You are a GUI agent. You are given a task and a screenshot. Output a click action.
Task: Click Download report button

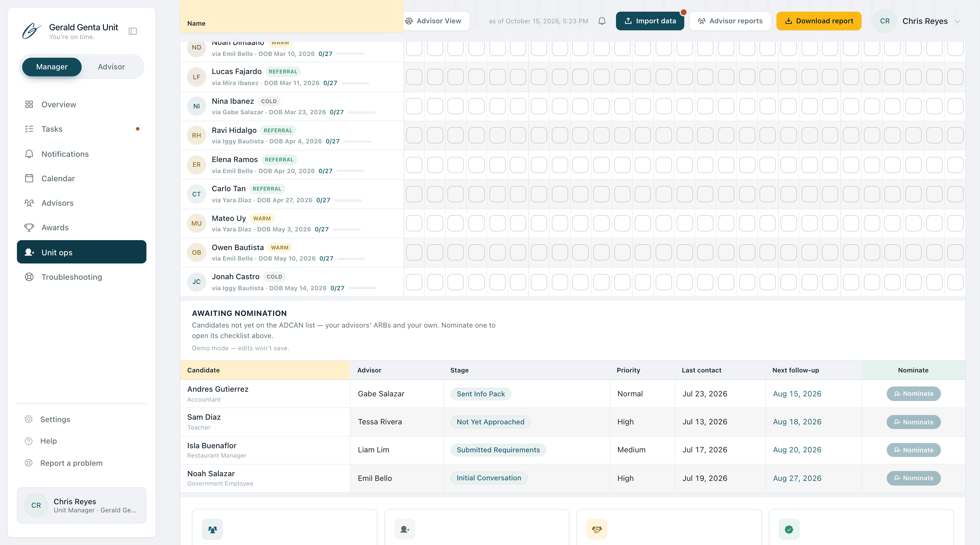[x=819, y=21]
